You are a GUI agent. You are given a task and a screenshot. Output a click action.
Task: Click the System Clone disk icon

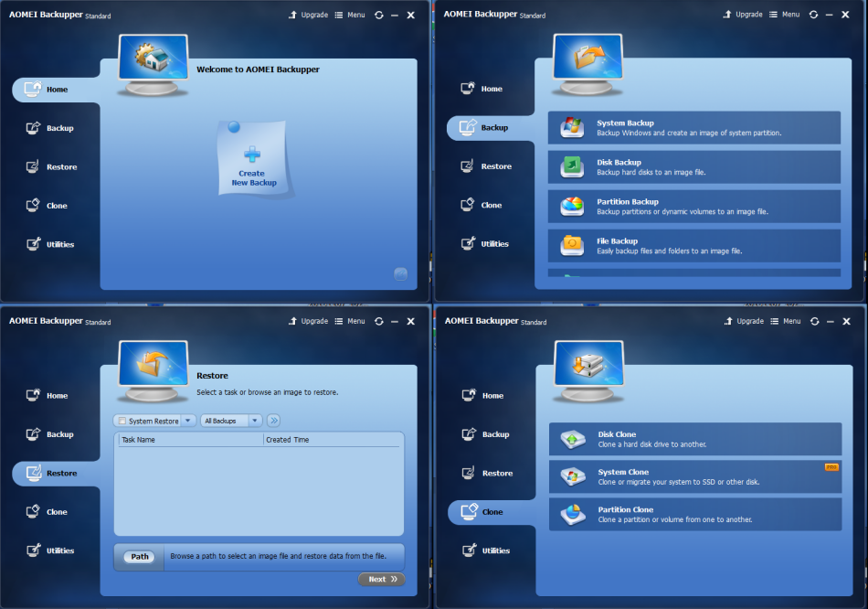click(573, 476)
